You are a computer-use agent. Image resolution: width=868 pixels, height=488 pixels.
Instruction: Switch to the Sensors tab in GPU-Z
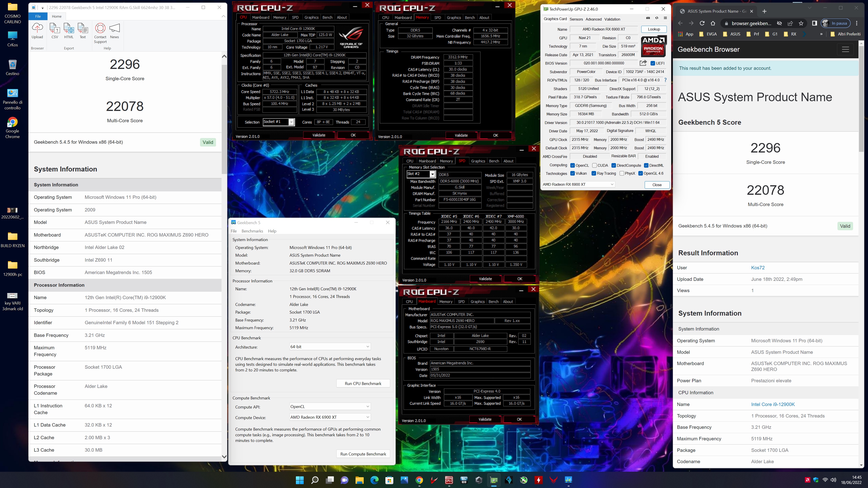(x=576, y=19)
